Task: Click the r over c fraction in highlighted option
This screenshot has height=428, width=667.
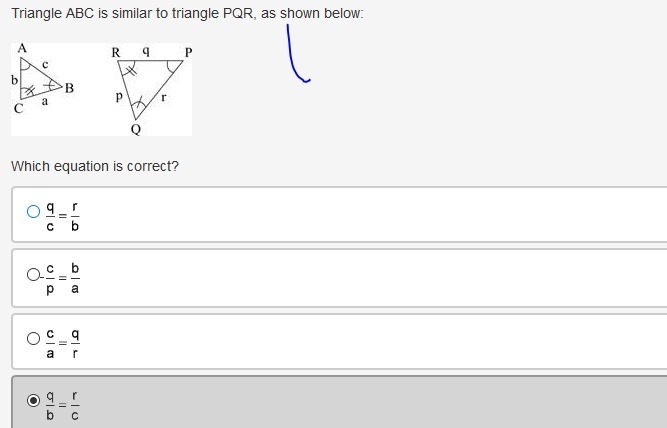Action: click(74, 405)
